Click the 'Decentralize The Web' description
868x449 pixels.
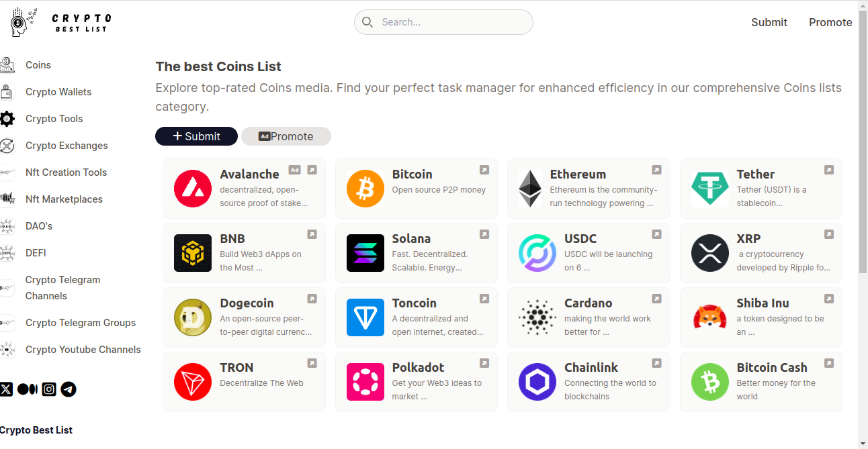[261, 383]
